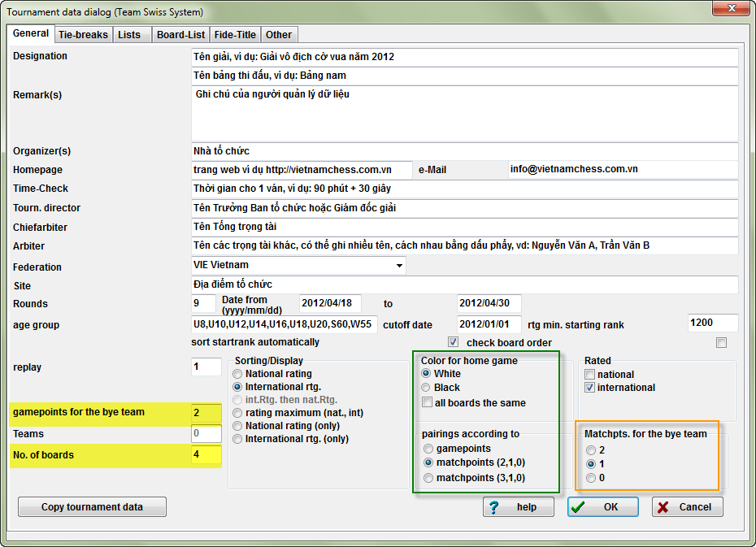Click the gamepoints for bye team field
Image resolution: width=756 pixels, height=547 pixels.
[x=206, y=413]
